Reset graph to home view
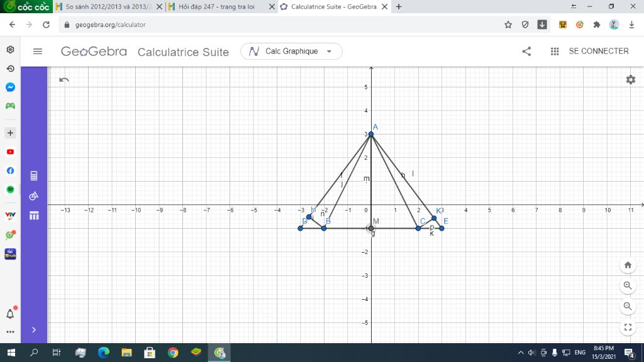Viewport: 644px width, 362px height. (628, 265)
